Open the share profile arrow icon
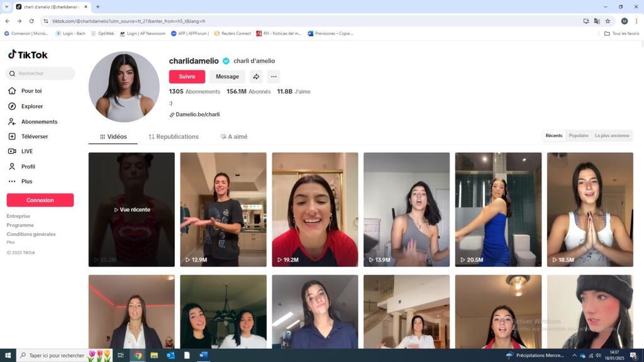Image resolution: width=644 pixels, height=362 pixels. coord(255,76)
